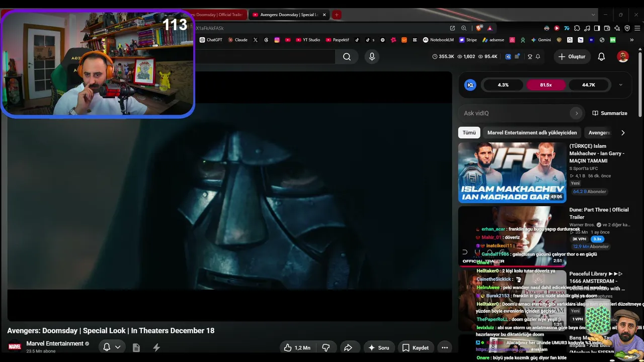Image resolution: width=644 pixels, height=362 pixels.
Task: Open the more actions three-dot menu
Action: point(445,347)
